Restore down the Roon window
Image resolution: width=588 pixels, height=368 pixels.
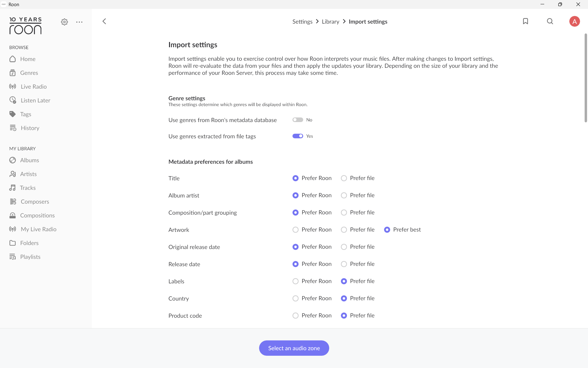pyautogui.click(x=560, y=4)
